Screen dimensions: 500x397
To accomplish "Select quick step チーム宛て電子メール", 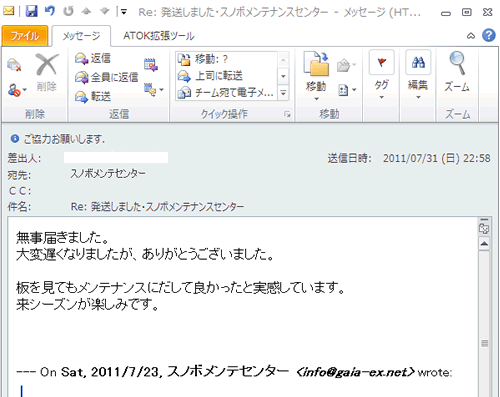I will (227, 92).
